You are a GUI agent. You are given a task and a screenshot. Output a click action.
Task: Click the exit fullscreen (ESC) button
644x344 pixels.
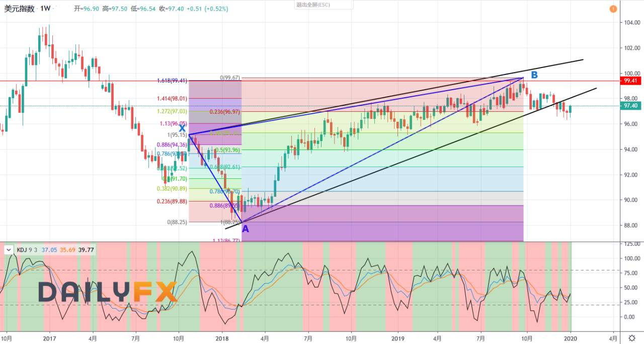(x=324, y=5)
